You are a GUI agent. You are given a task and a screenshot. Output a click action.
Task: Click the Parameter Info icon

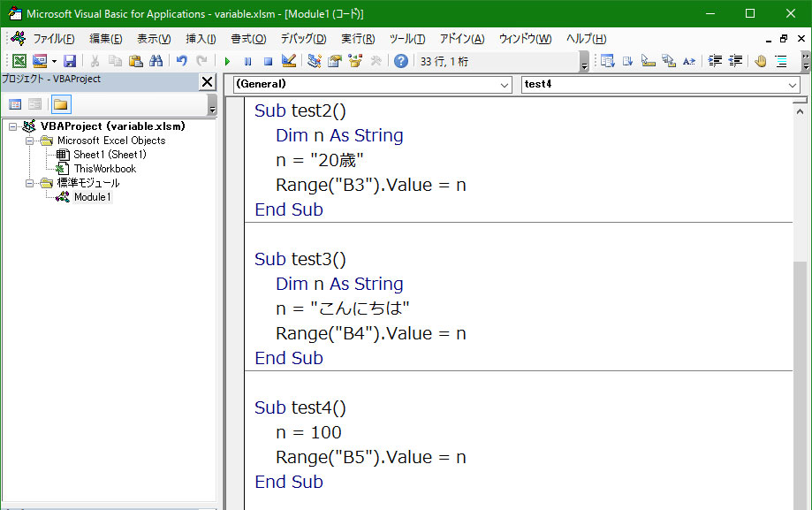(x=669, y=61)
